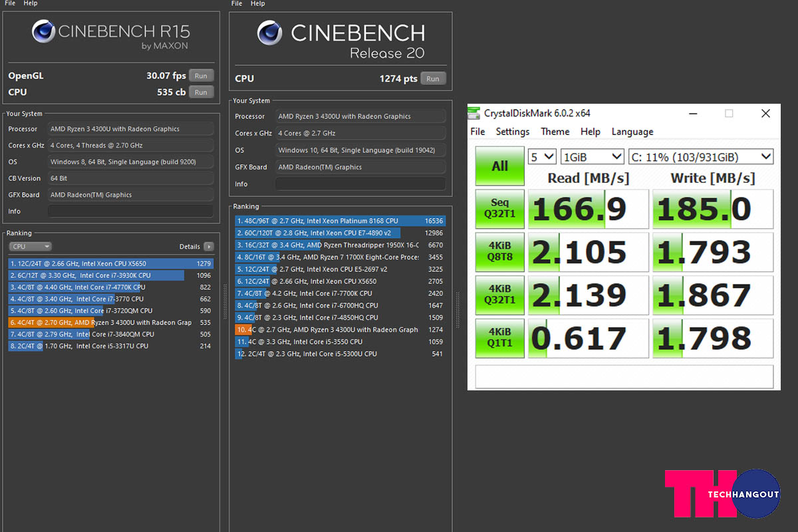Minimize the CrystalDiskMark window
798x532 pixels.
click(x=692, y=113)
